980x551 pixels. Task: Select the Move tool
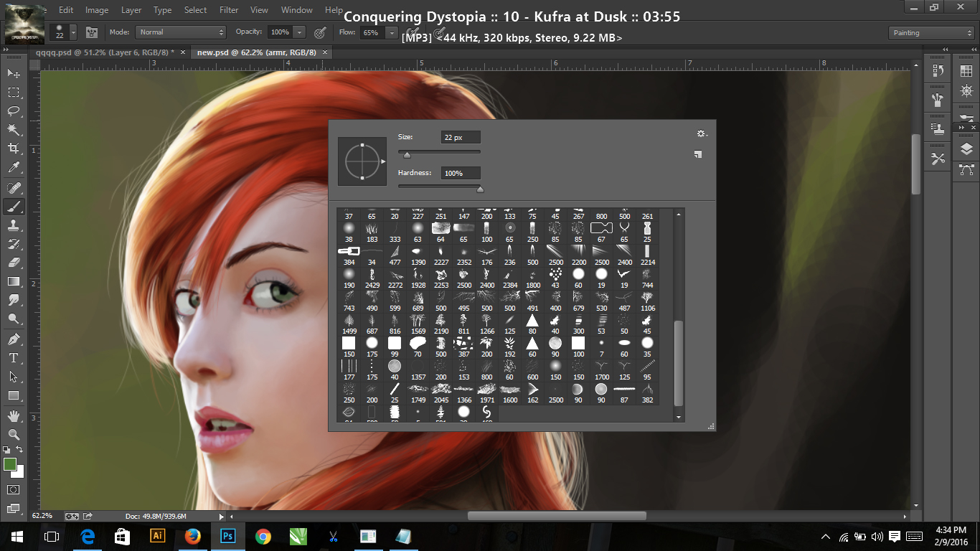[x=14, y=73]
